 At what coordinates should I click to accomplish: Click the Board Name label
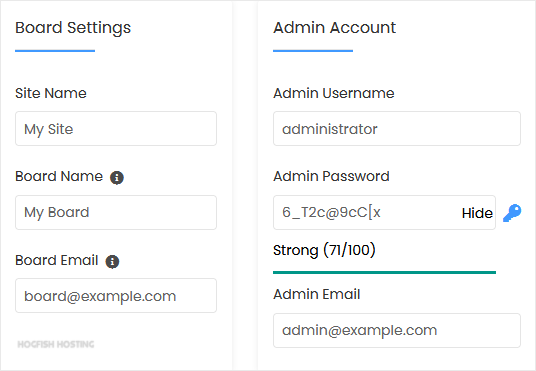click(x=59, y=176)
